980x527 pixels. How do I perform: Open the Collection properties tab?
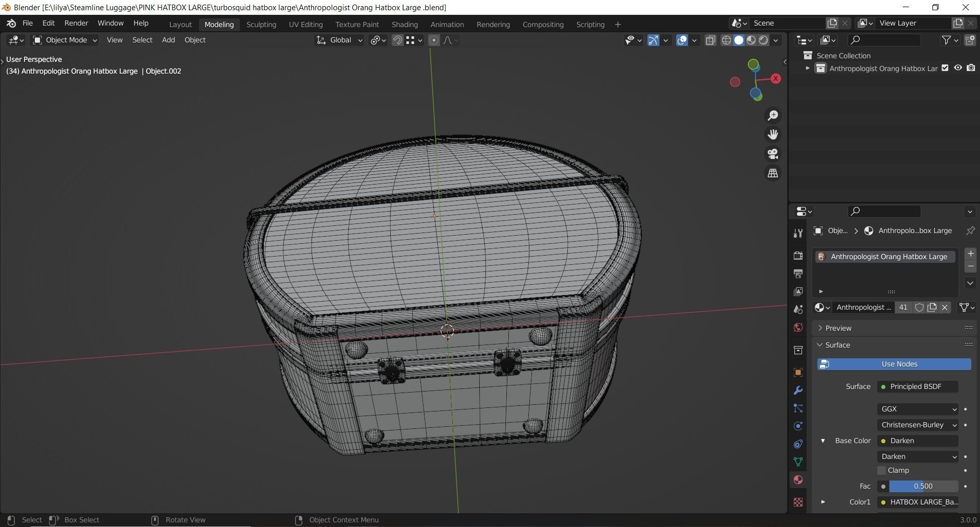pyautogui.click(x=798, y=350)
